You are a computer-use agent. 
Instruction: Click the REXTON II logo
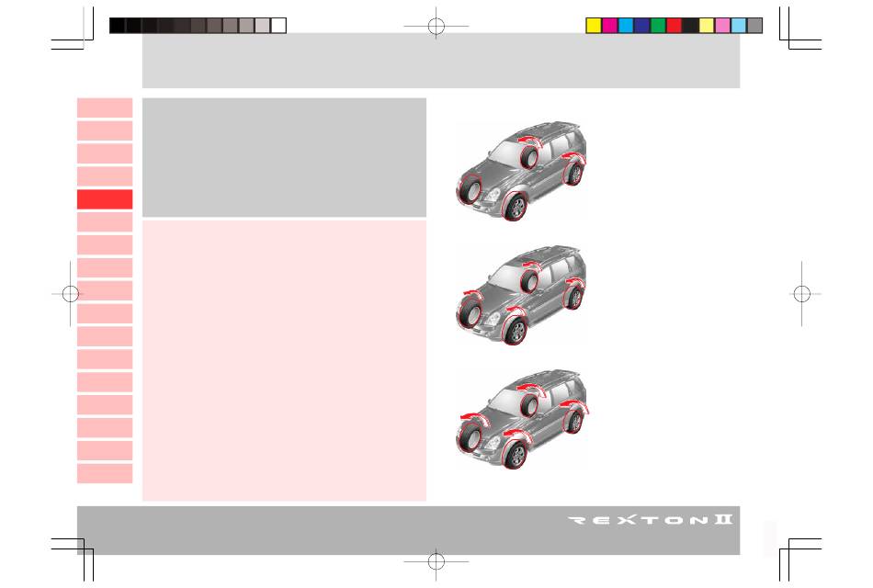tap(651, 520)
